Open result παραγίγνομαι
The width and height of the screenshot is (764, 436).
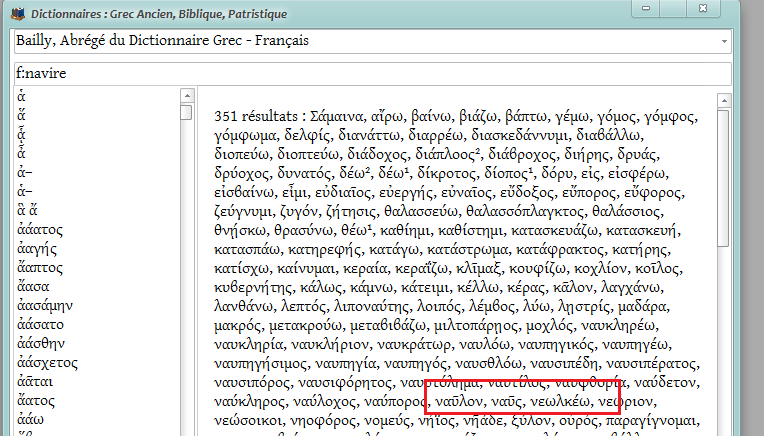[x=650, y=421]
